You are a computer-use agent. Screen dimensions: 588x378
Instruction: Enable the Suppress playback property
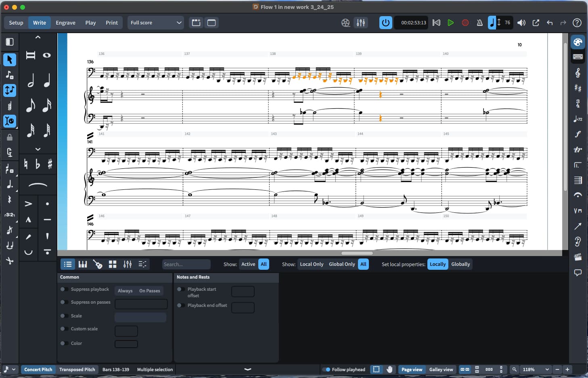pos(63,289)
